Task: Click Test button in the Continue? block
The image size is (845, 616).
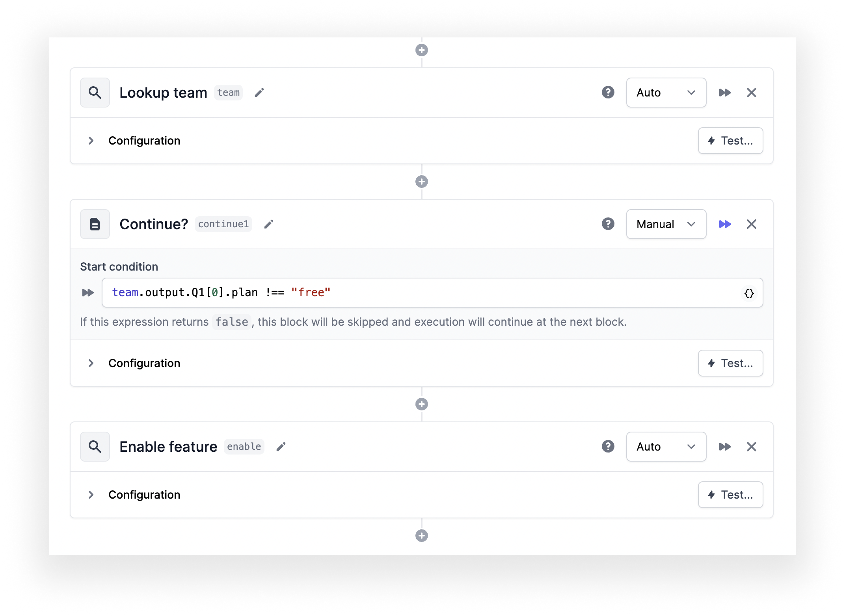Action: (730, 363)
